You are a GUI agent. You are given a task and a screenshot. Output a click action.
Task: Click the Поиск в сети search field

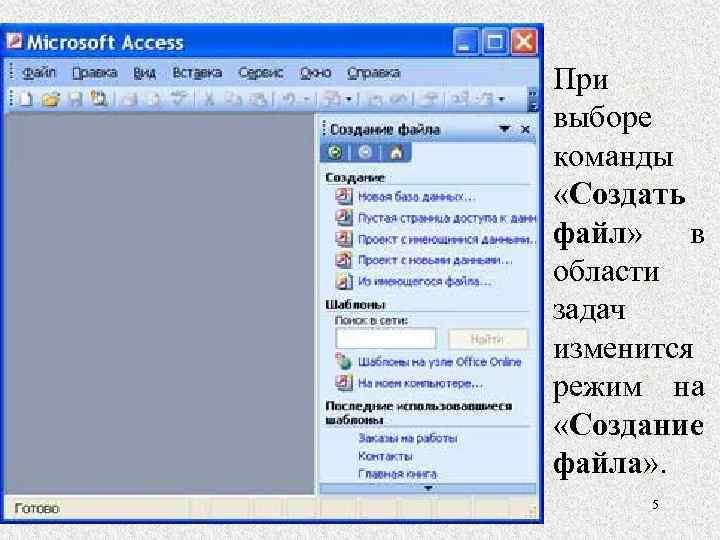pyautogui.click(x=386, y=339)
